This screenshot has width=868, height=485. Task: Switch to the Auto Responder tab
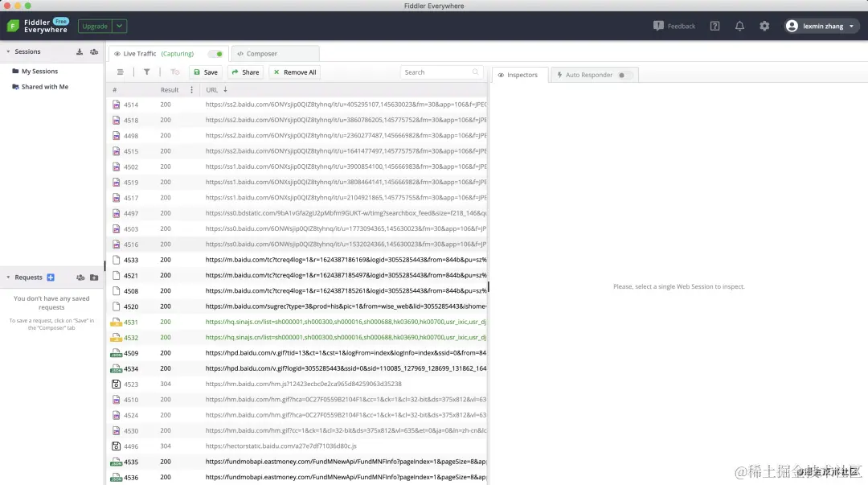[595, 75]
